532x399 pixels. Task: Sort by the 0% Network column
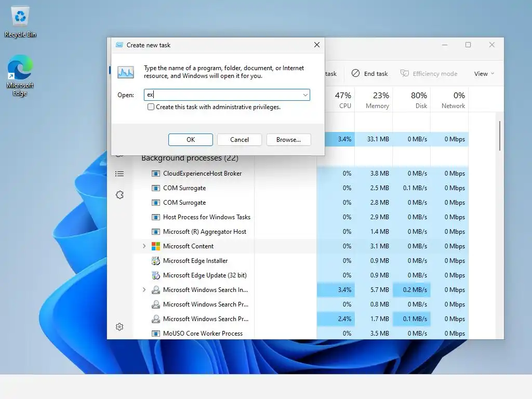tap(449, 100)
